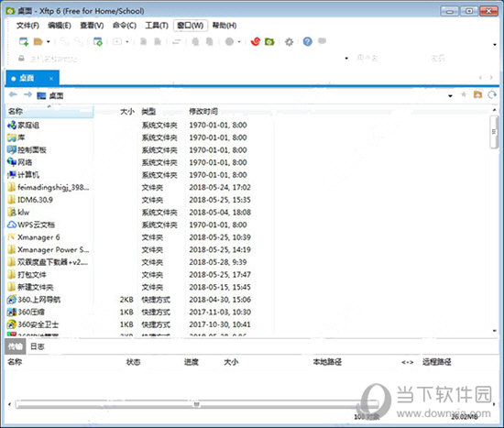The height and width of the screenshot is (428, 504).
Task: Expand the host address bar dropdown
Action: [346, 59]
